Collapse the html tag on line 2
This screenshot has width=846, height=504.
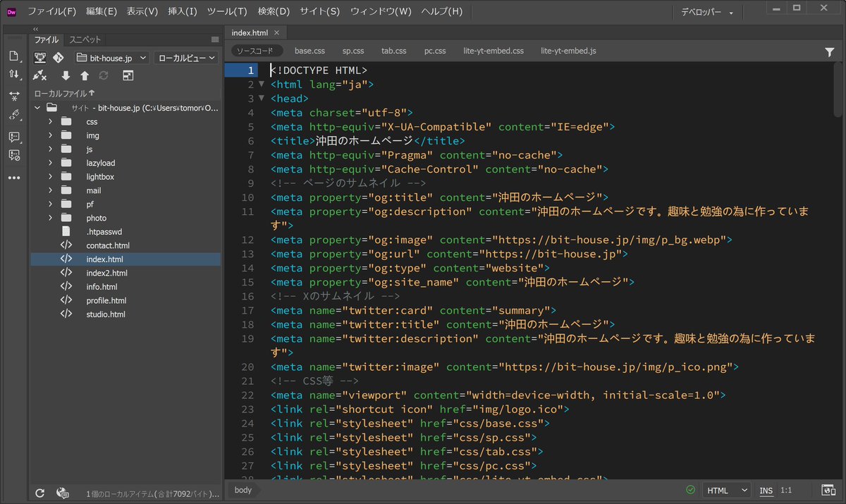point(262,85)
